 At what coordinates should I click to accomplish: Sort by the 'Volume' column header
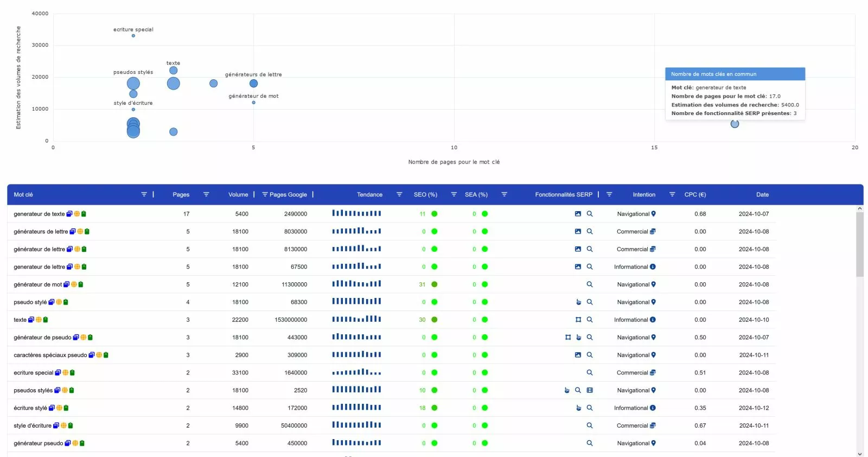[238, 194]
